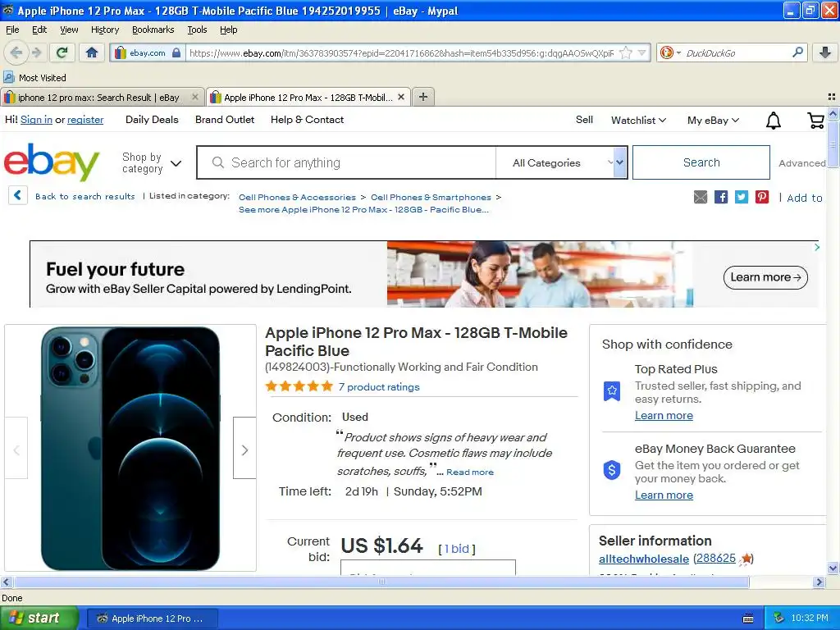
Task: Click the iPhone product image
Action: pyautogui.click(x=130, y=449)
